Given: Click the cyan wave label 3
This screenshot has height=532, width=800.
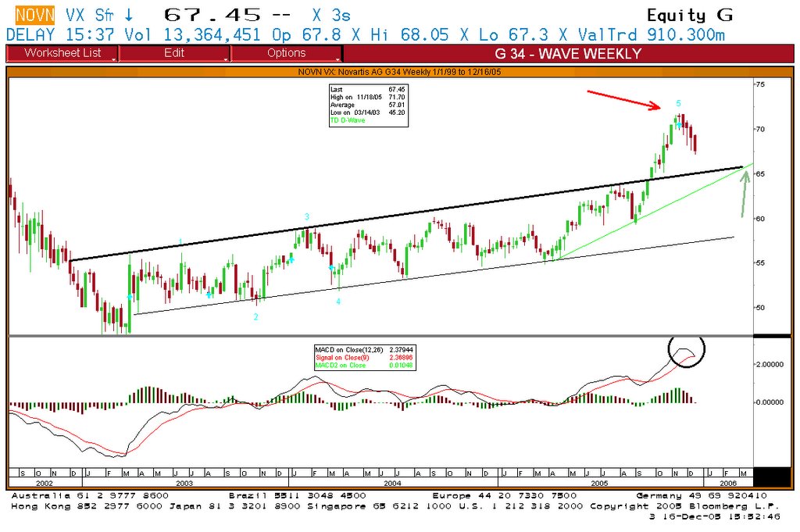Looking at the screenshot, I should click(x=306, y=216).
